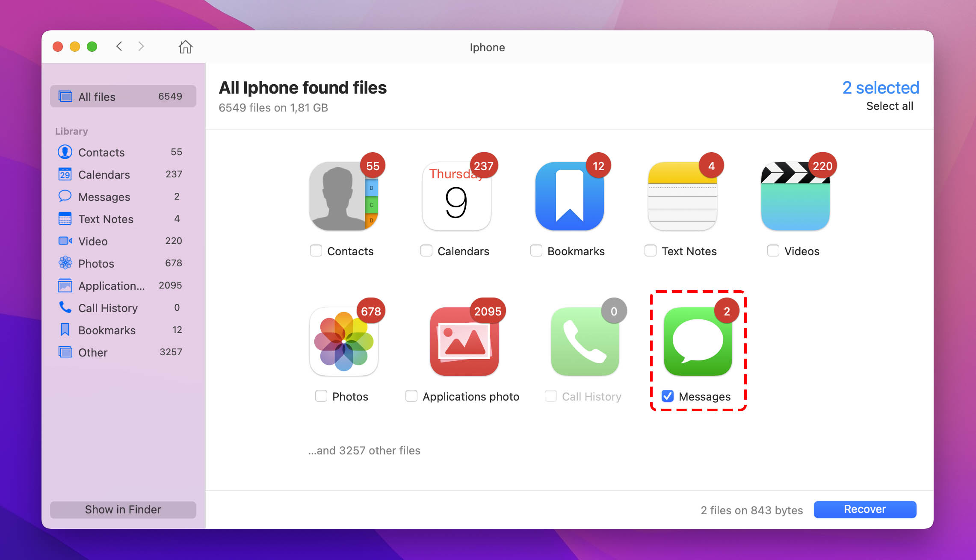Screen dimensions: 976x560
Task: Go to the home screen icon
Action: 185,47
